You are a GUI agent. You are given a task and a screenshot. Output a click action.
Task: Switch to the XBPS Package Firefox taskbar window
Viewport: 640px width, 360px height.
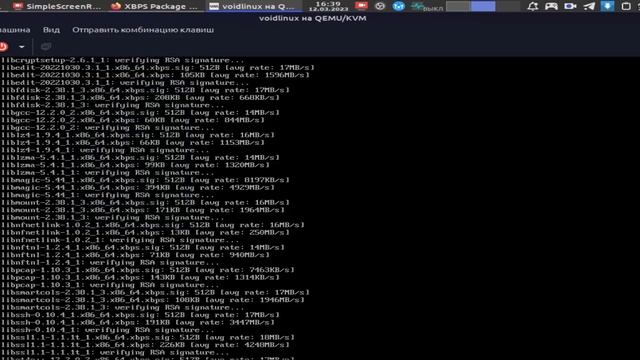point(154,6)
